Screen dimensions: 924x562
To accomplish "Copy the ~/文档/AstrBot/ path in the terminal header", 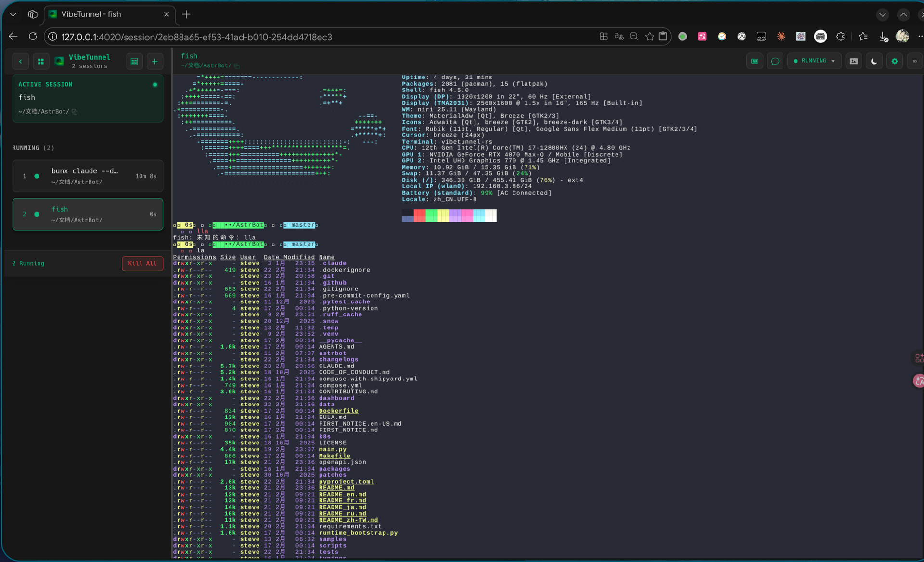I will (x=237, y=66).
